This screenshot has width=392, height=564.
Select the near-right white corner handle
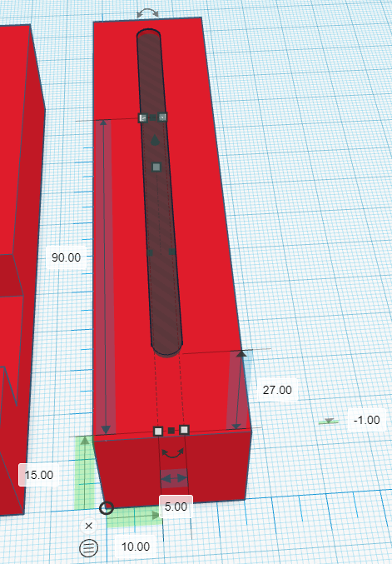pos(184,430)
